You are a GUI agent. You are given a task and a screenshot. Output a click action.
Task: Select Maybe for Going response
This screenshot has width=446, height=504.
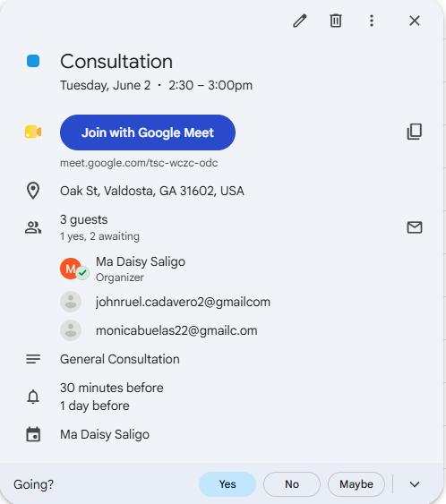[x=356, y=484]
